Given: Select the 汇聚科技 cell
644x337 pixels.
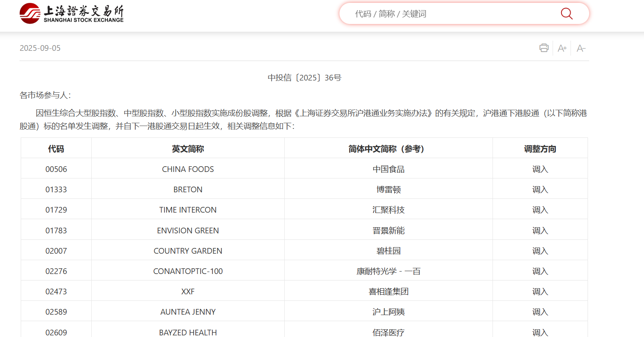Looking at the screenshot, I should [x=389, y=210].
